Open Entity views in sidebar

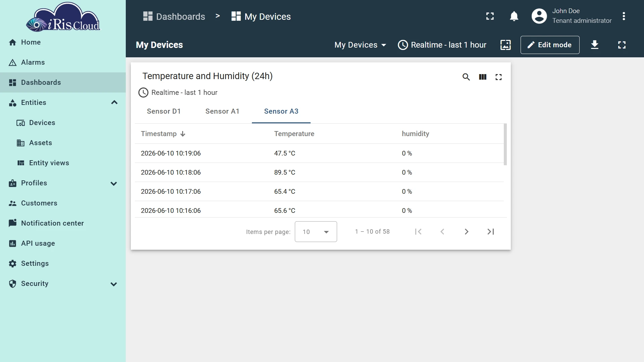tap(63, 163)
